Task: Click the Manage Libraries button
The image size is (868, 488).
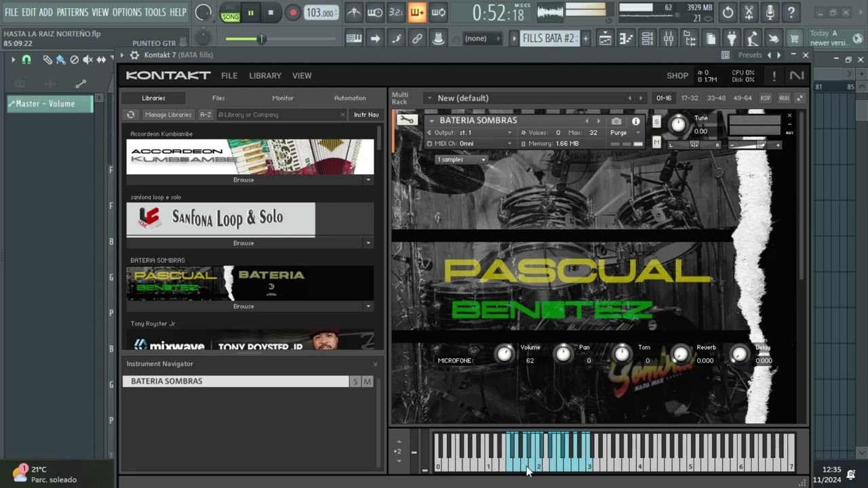Action: pos(168,115)
